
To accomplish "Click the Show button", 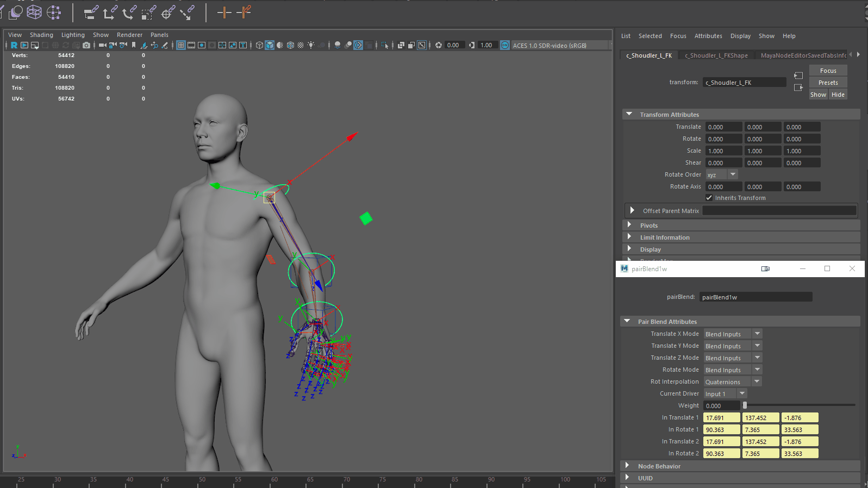I will 818,95.
